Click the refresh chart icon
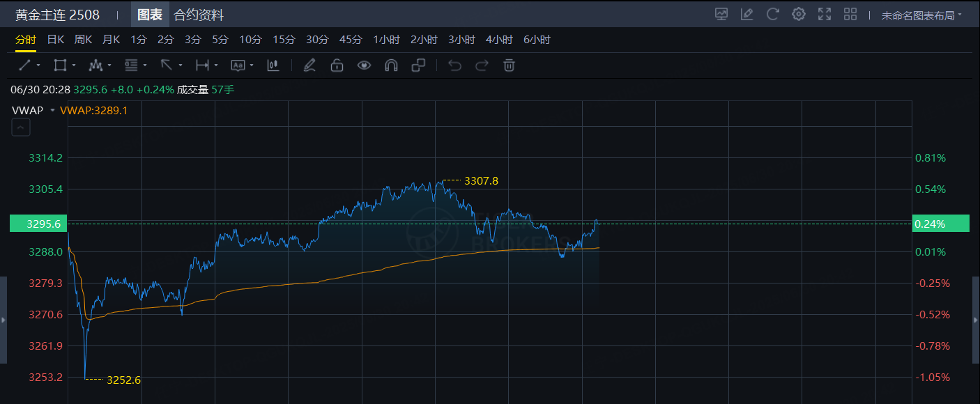 coord(772,14)
